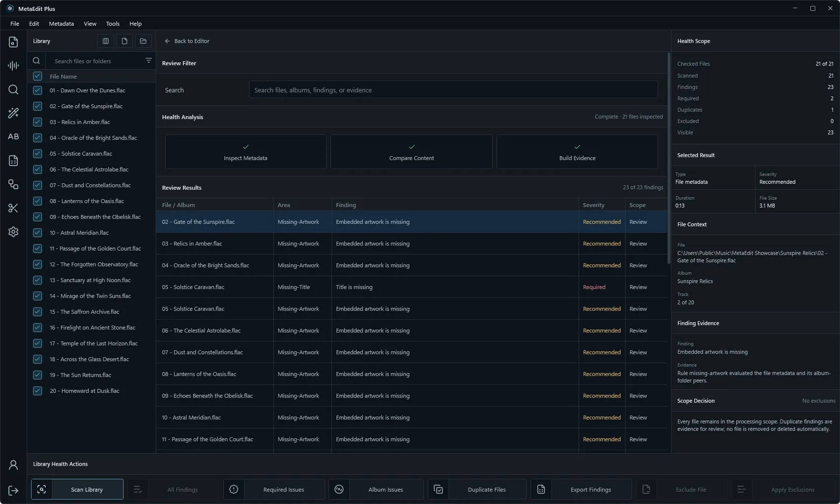Uncheck 20 - Homeward at Dusk.flac

point(38,391)
